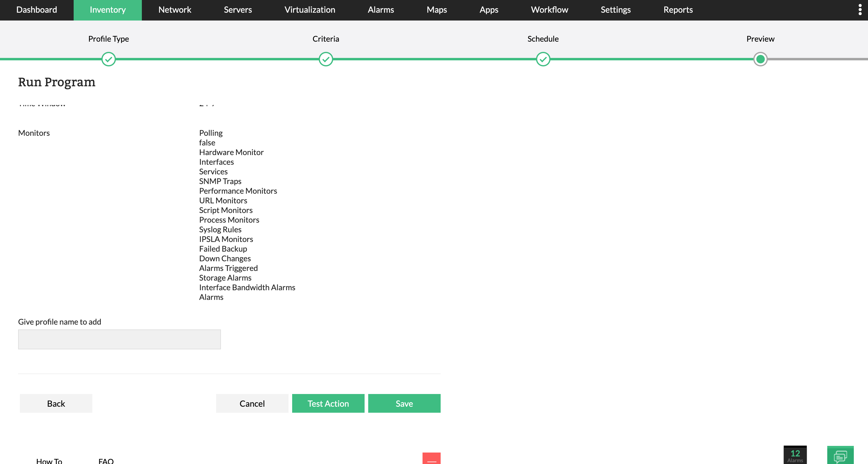Viewport: 868px width, 464px height.
Task: Click the Test Action button
Action: point(328,403)
